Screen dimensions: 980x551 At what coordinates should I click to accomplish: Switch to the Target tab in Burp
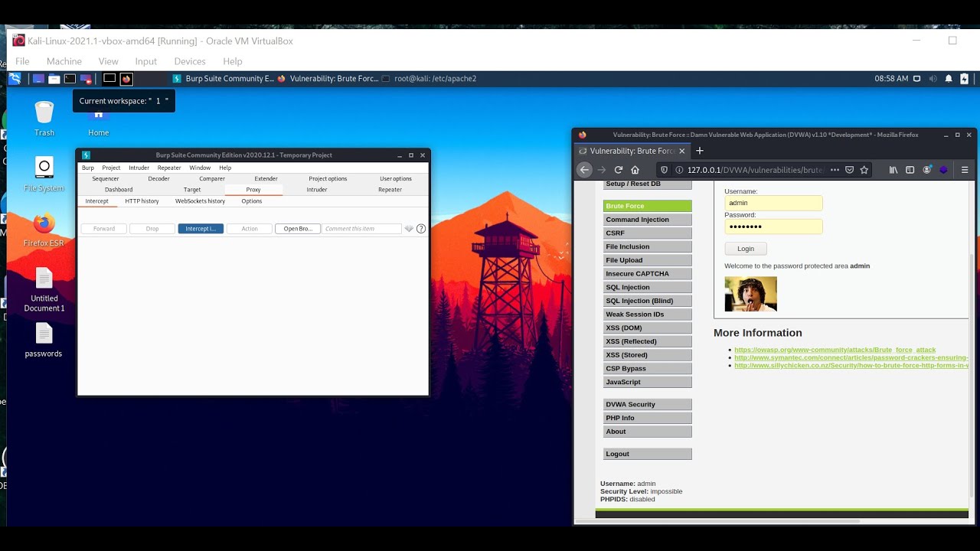point(192,190)
